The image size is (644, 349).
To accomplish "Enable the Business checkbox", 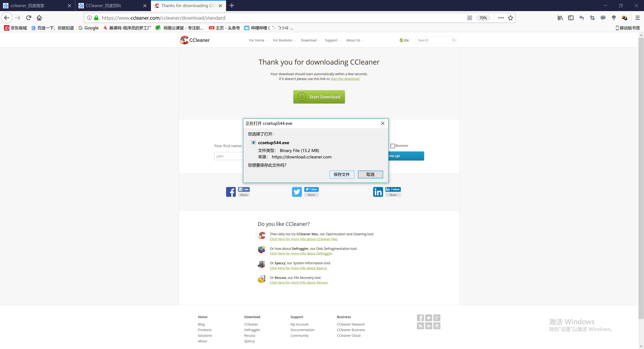I will click(x=393, y=146).
